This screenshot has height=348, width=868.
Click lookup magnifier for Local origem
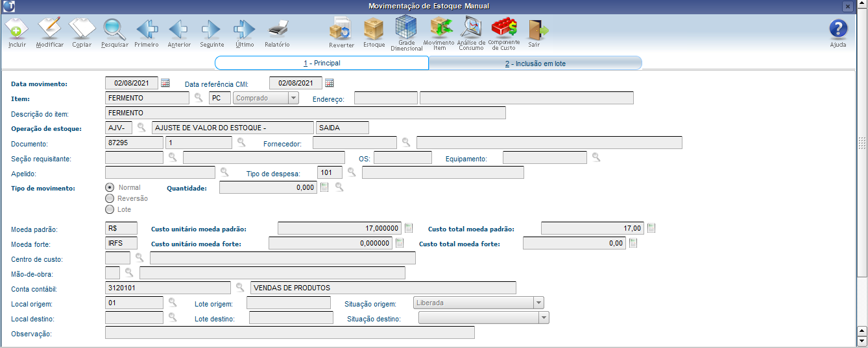click(x=173, y=302)
